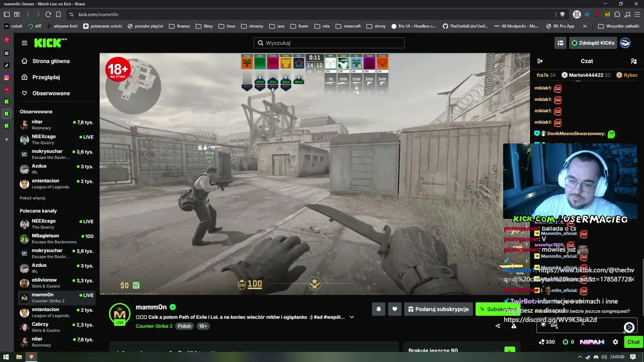
Task: Open the Counter-Strike 2 category link
Action: [x=154, y=326]
